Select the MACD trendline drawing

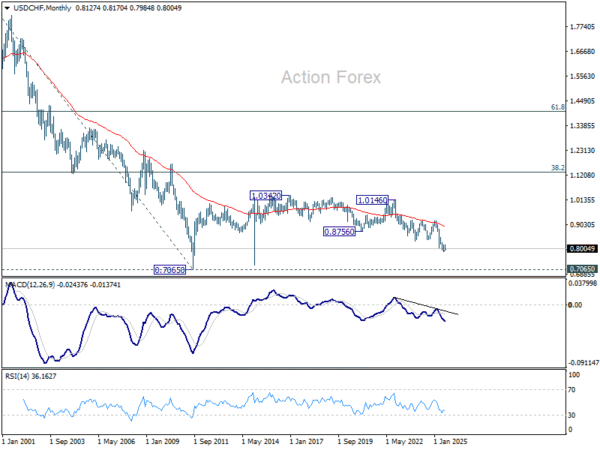[x=427, y=306]
